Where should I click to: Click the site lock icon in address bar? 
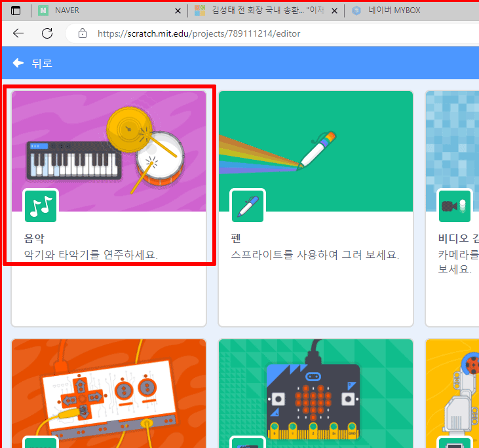83,33
